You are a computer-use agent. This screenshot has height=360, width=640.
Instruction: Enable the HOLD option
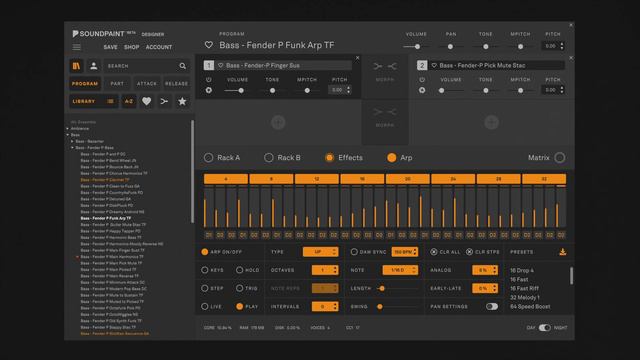[x=240, y=270]
